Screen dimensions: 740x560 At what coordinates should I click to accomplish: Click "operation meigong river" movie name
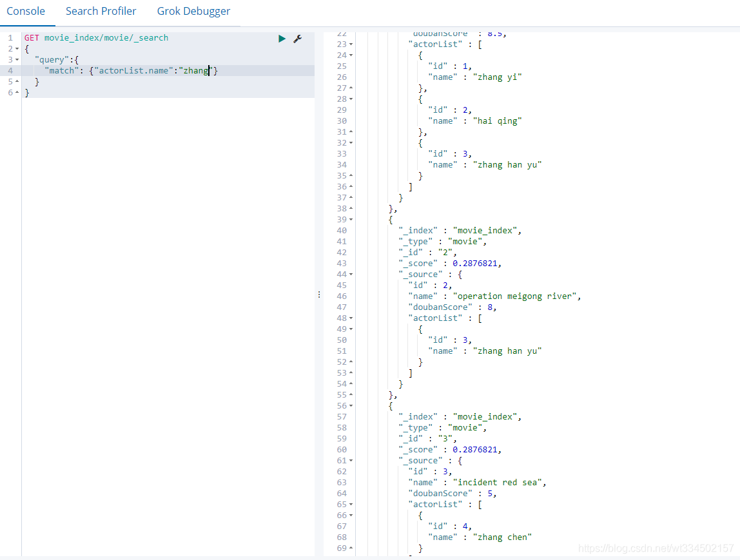515,296
